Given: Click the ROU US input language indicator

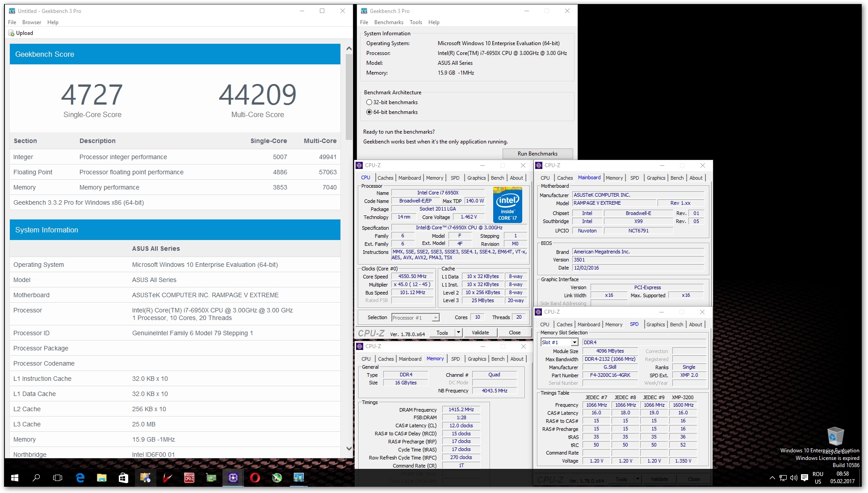Looking at the screenshot, I should (x=818, y=478).
